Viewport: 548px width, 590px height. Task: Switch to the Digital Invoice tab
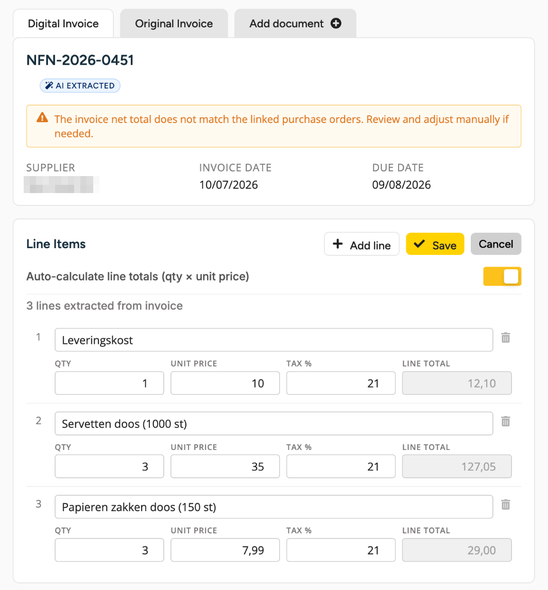pos(63,23)
